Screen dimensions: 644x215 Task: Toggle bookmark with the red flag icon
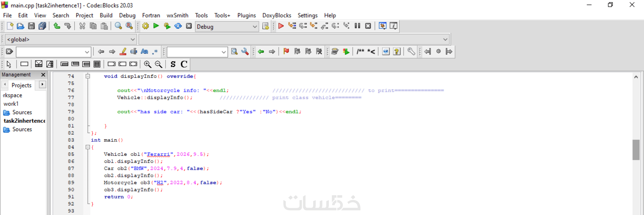tap(286, 52)
